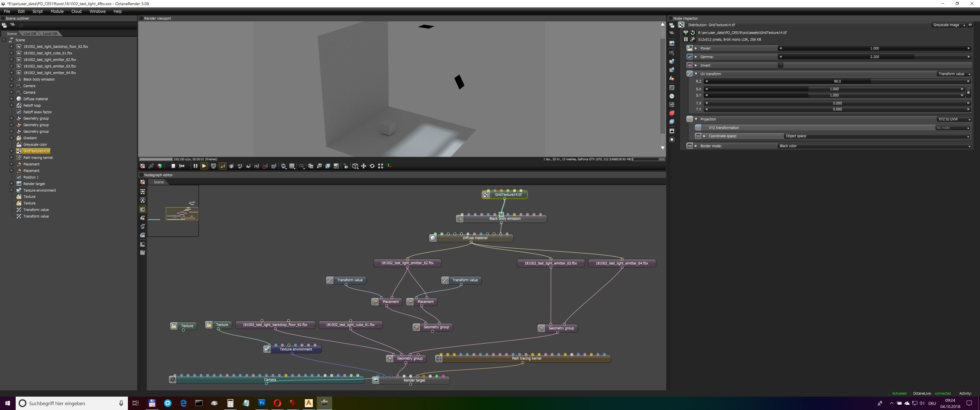Open the Coordinate space dropdown
The height and width of the screenshot is (410, 980).
point(877,136)
